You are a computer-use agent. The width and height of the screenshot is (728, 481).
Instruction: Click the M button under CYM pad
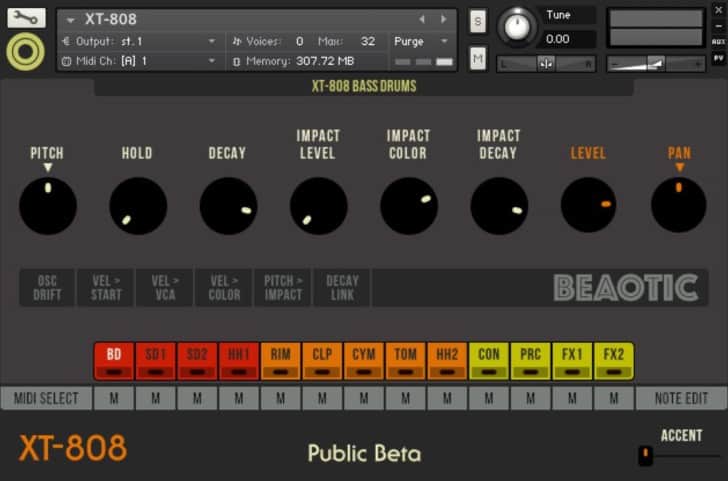[364, 398]
